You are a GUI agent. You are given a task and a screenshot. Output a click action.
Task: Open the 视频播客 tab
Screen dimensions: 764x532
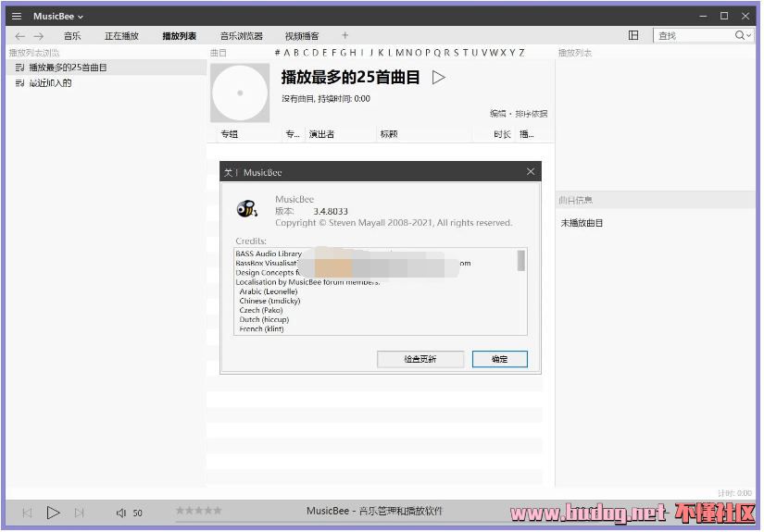(x=302, y=36)
